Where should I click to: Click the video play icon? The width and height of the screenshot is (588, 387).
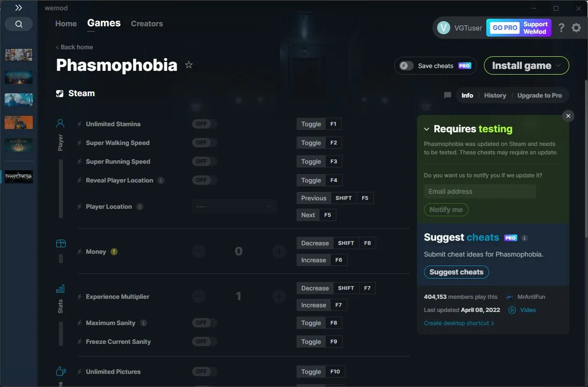(x=512, y=310)
